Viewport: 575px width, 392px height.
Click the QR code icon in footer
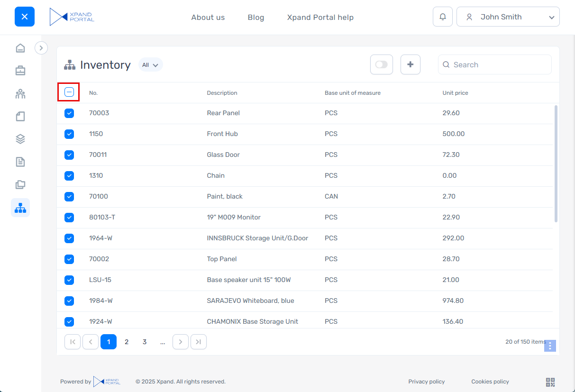pos(550,382)
